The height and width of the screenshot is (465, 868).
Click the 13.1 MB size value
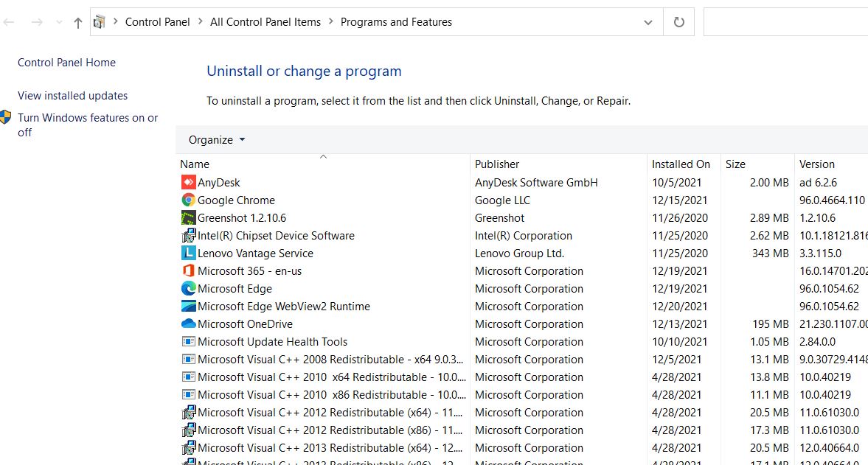click(769, 360)
